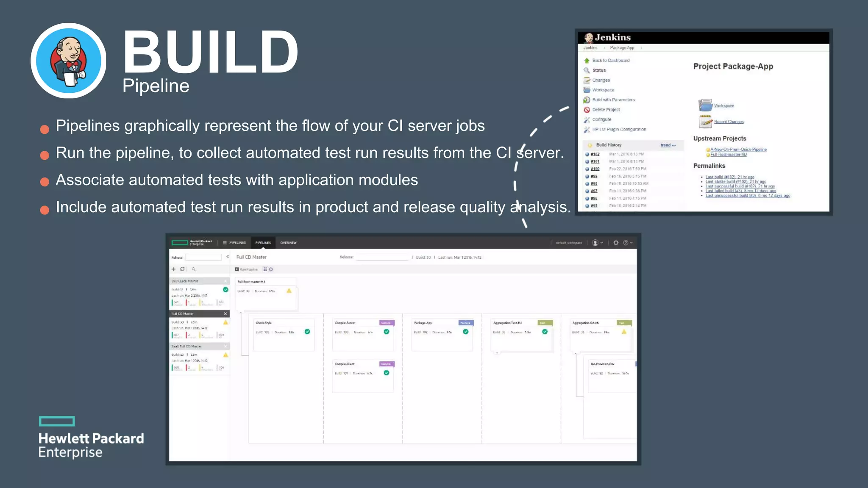
Task: Click the HP LM Plugin Configuration tools icon
Action: click(x=587, y=129)
